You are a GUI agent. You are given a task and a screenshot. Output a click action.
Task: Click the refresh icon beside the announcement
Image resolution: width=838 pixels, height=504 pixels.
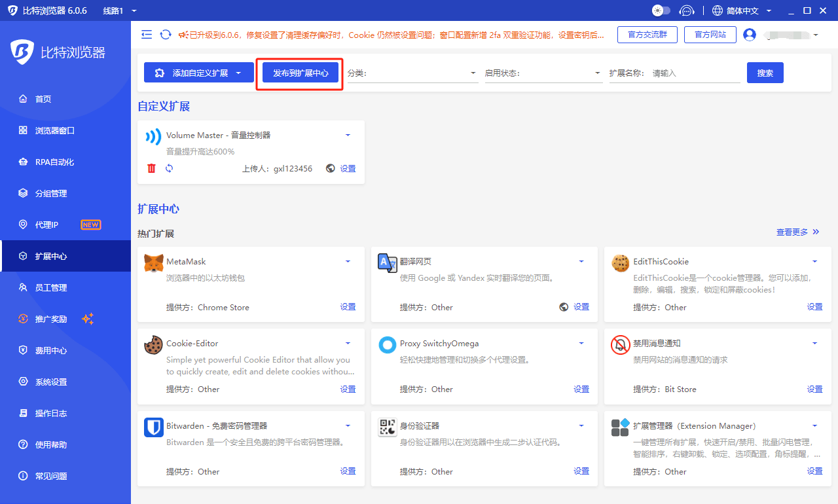[166, 35]
